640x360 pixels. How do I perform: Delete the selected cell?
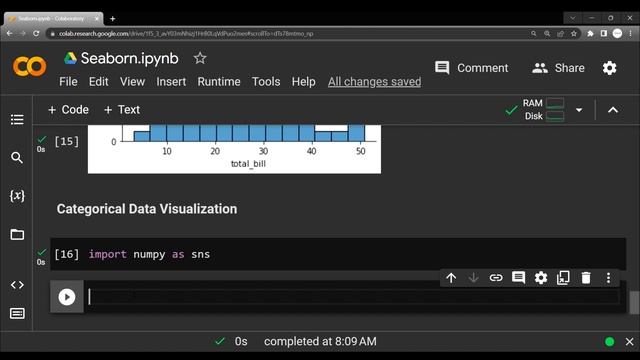586,278
